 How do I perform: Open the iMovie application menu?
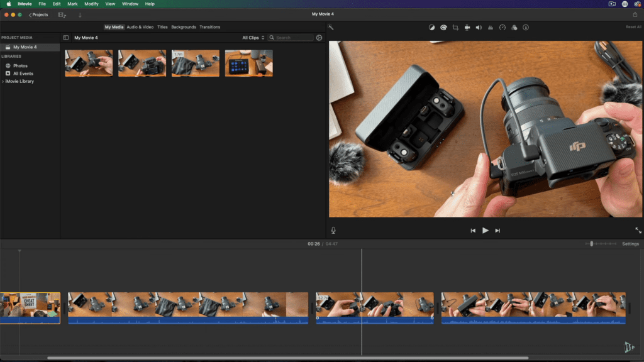pos(25,4)
